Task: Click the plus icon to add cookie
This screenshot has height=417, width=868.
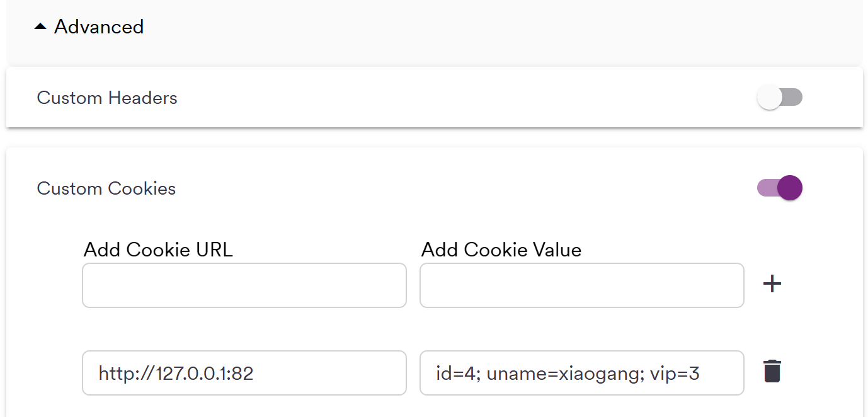Action: pyautogui.click(x=772, y=284)
